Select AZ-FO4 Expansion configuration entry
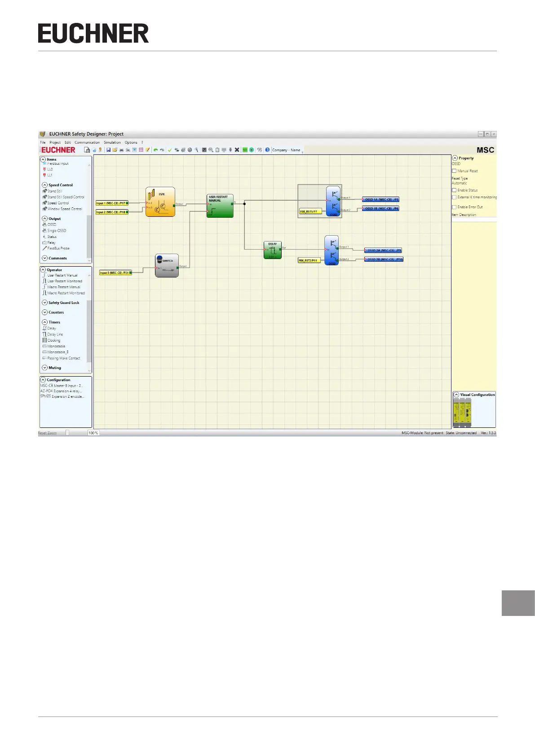Screen dimensions: 535x756 [61, 391]
